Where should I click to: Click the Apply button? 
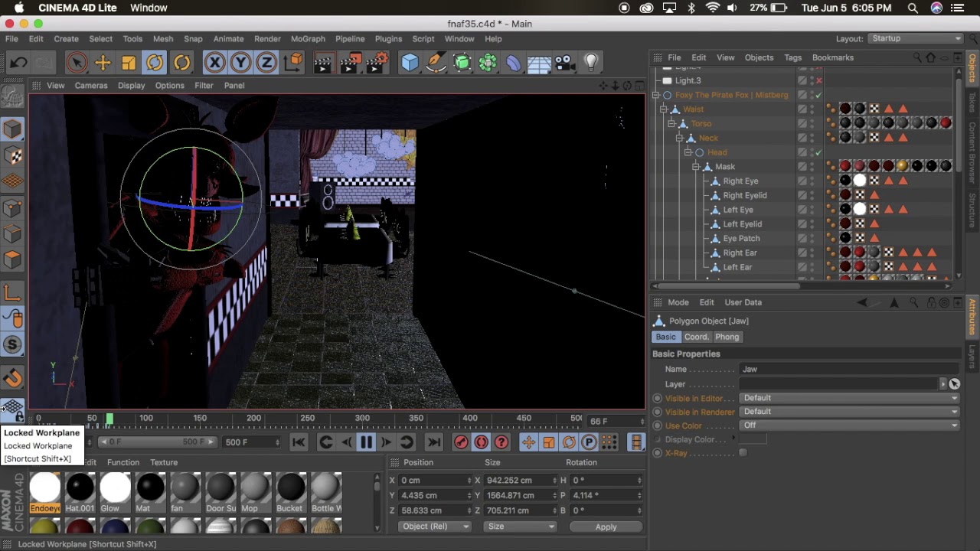coord(606,527)
